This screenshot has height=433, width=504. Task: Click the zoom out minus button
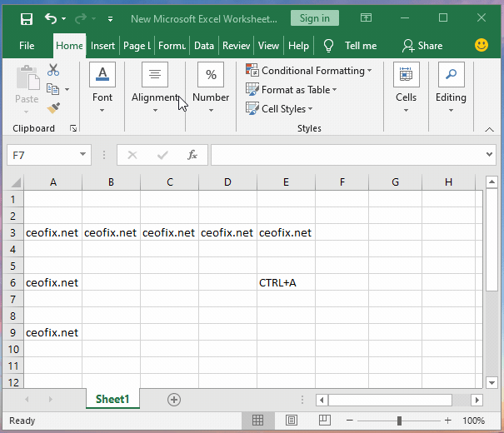point(350,421)
